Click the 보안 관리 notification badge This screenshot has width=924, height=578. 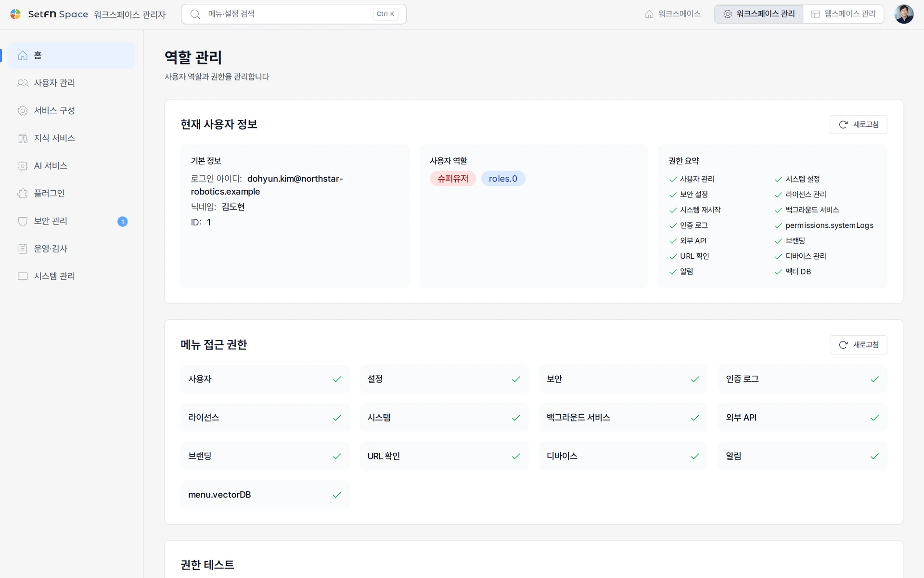122,222
